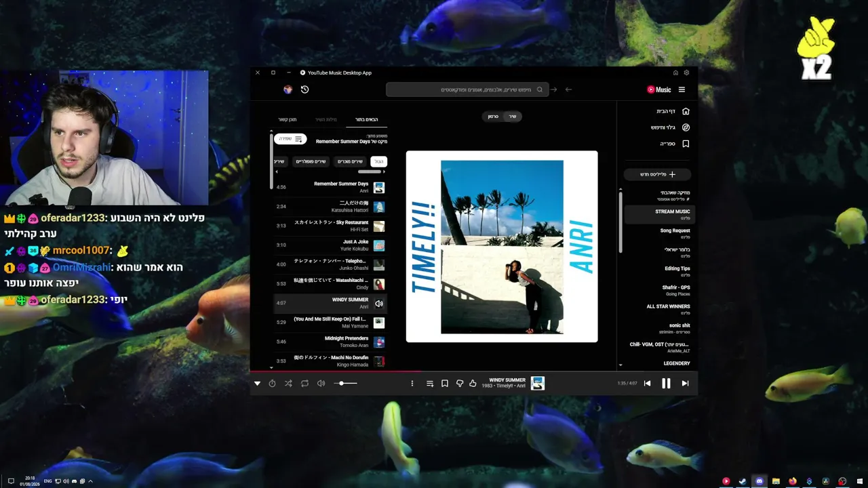Adjust the volume slider
Viewport: 868px width, 488px height.
pos(345,384)
